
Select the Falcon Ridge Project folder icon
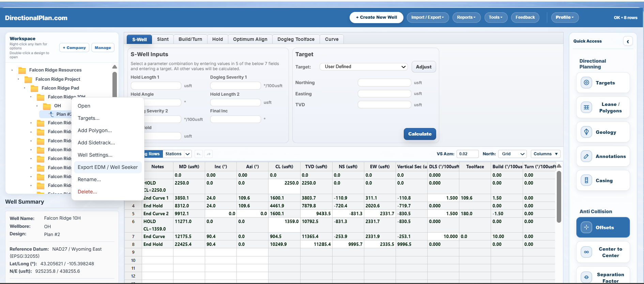tap(28, 79)
